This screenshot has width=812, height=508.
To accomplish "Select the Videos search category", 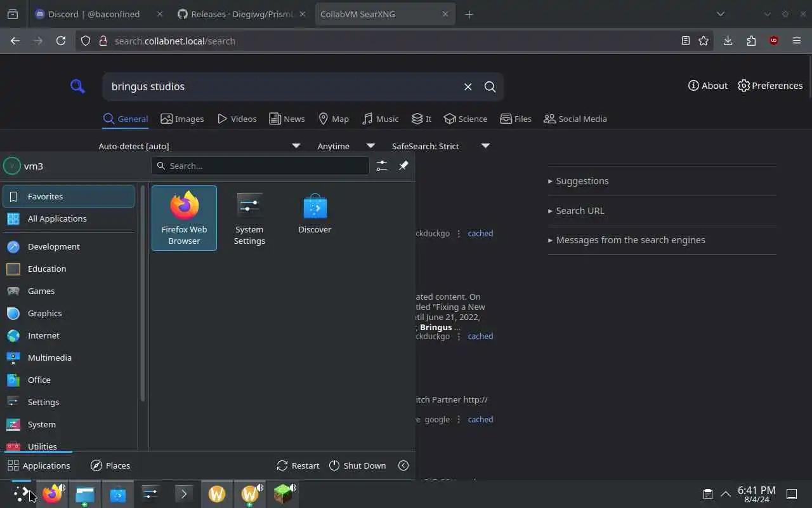I will (x=237, y=119).
